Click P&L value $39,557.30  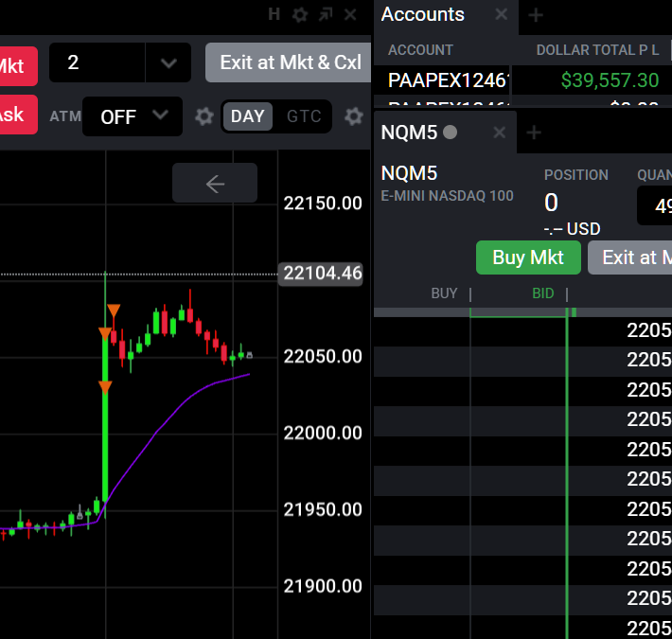click(610, 80)
